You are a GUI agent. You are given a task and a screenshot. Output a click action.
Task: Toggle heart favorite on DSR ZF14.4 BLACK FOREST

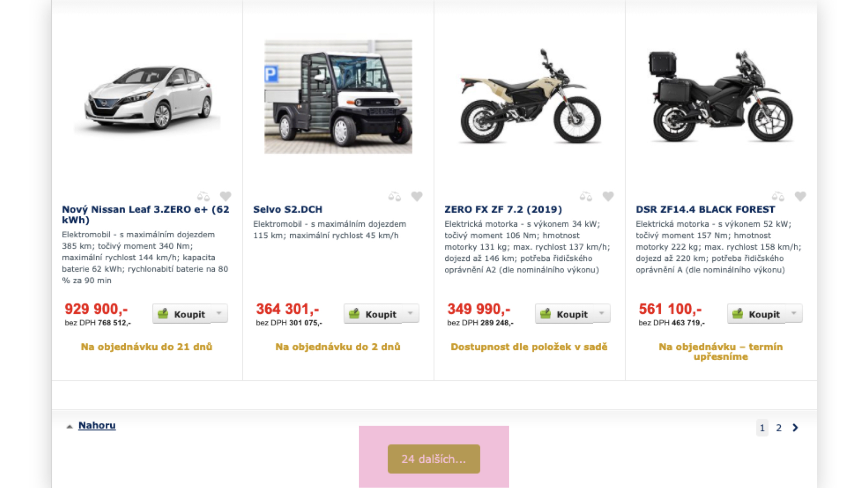[800, 197]
